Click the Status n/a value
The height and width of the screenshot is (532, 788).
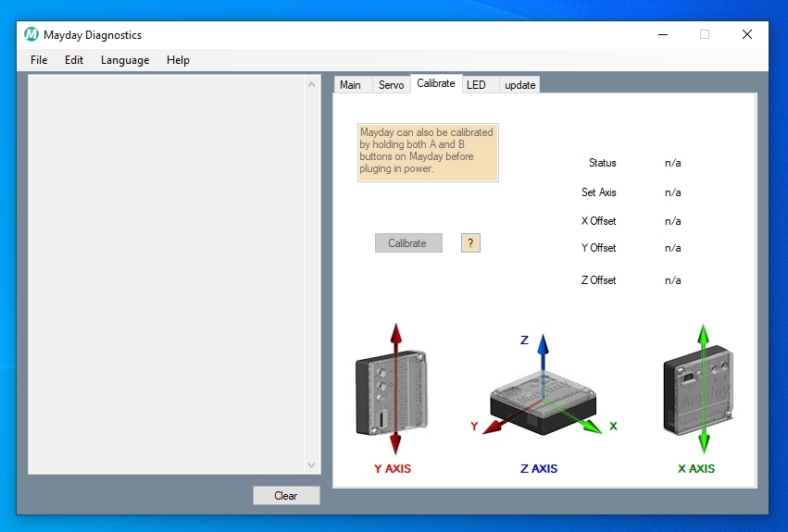click(673, 163)
